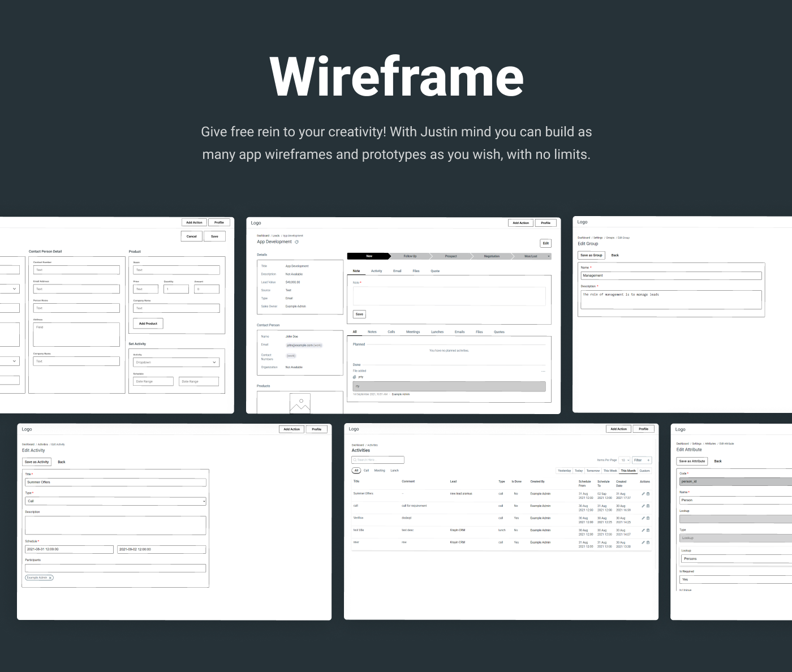Screen dimensions: 792x672
Task: Open the Meetings tab in the activities section
Action: [413, 331]
